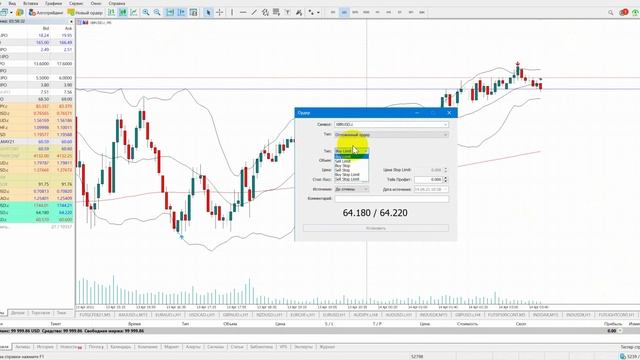640x360 pixels.
Task: Zoom out of the chart
Action: (x=157, y=13)
